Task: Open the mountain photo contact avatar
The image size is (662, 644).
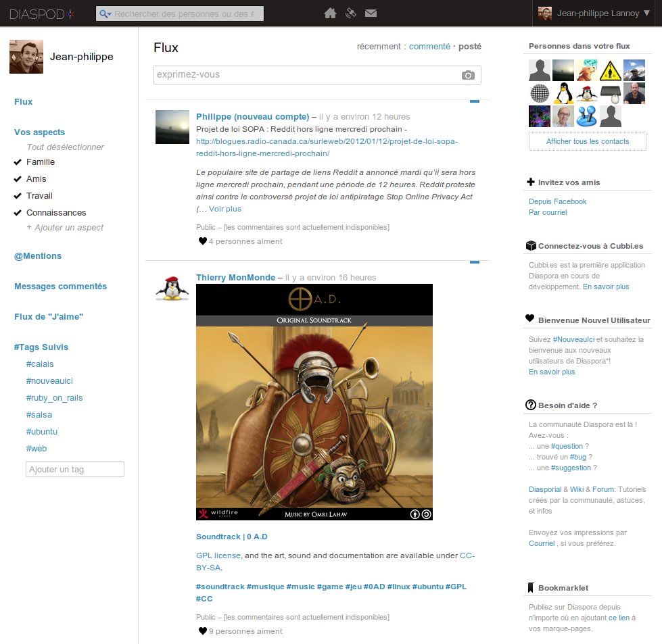Action: tap(634, 70)
